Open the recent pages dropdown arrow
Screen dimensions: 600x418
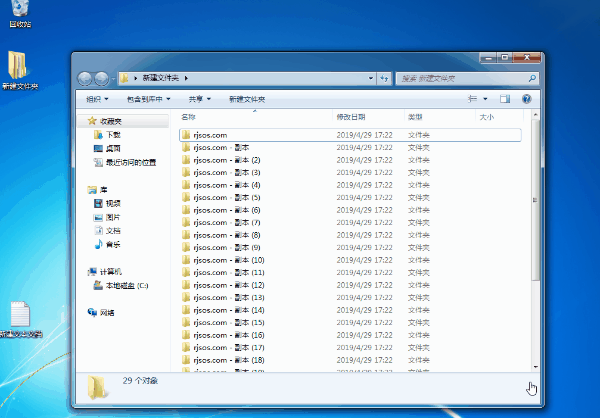113,79
